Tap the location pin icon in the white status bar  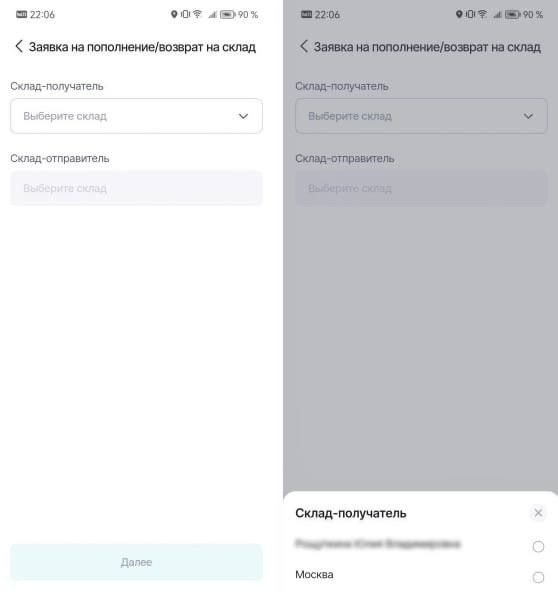click(x=174, y=14)
